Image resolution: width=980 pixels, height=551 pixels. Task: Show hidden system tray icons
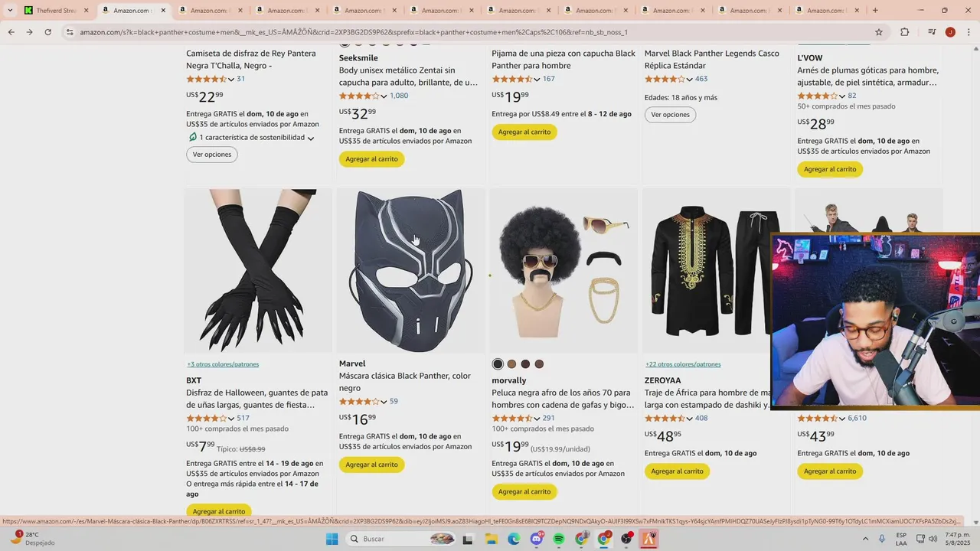pos(865,539)
